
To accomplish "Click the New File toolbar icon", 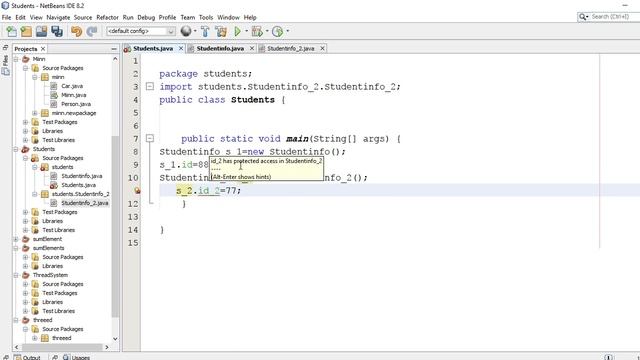I will (x=11, y=31).
